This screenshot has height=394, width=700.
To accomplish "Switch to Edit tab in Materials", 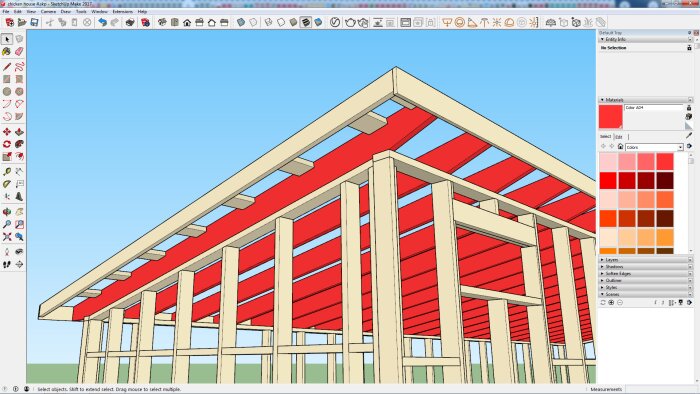I will [619, 137].
